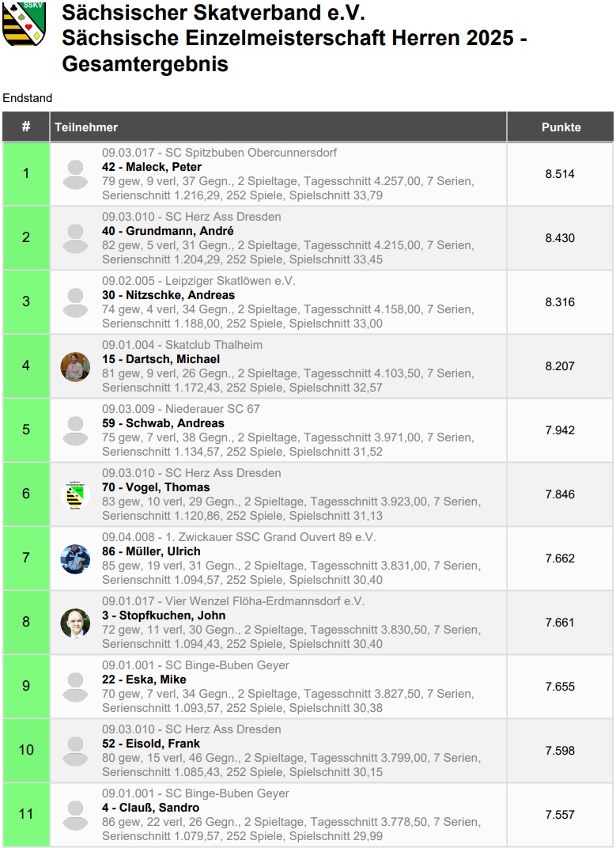This screenshot has height=848, width=616.
Task: Click the SSKV coat of arms logo
Action: pyautogui.click(x=25, y=23)
